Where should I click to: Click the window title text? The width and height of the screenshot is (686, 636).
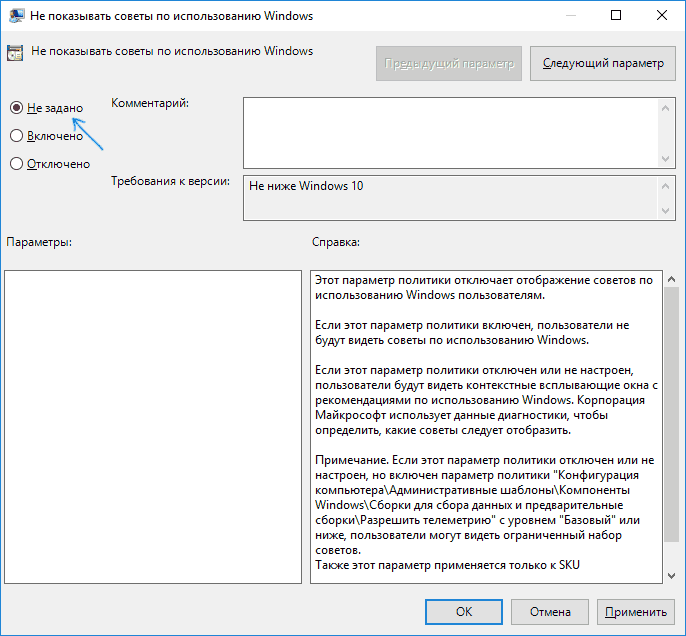172,16
